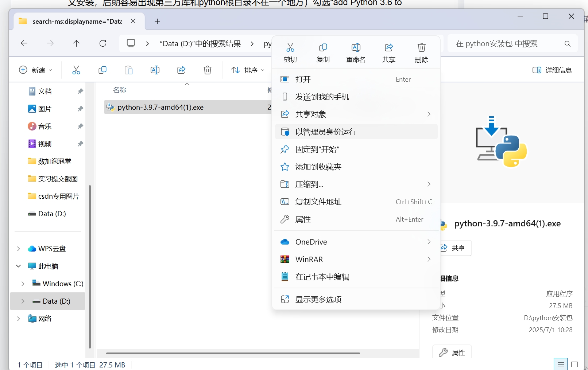Open the 新建 dropdown button
588x370 pixels.
tap(35, 70)
